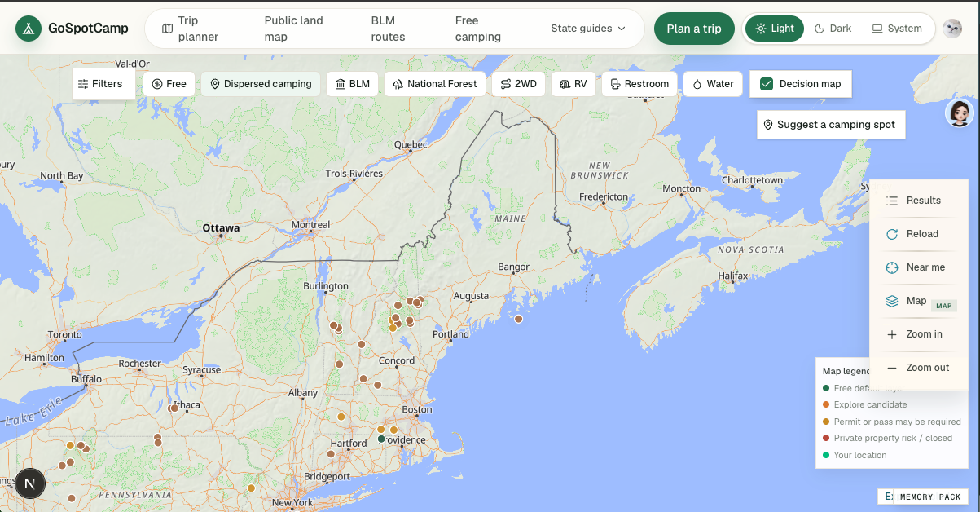Click the State guides chevron arrow
This screenshot has width=980, height=512.
[622, 29]
